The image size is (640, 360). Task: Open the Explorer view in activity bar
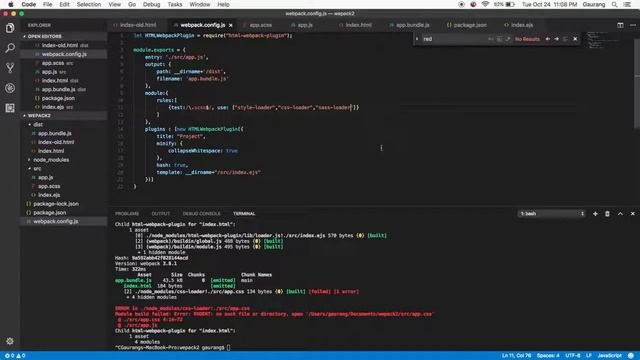pyautogui.click(x=10, y=28)
